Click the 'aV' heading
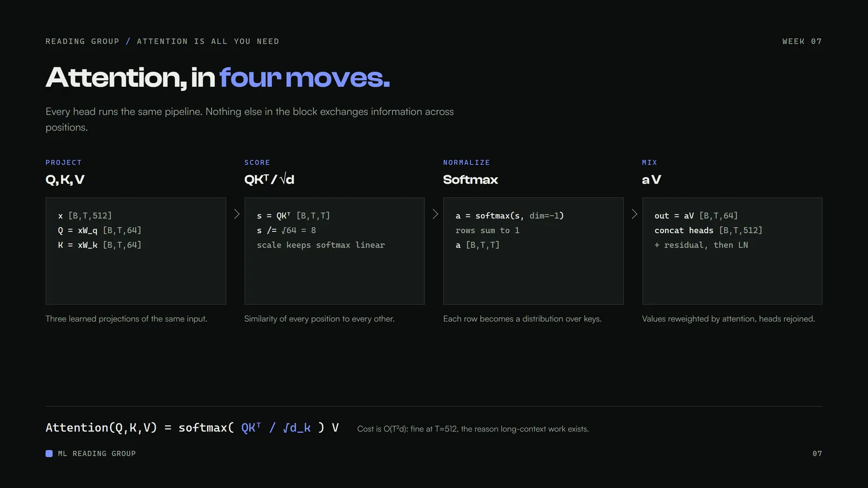Screen dimensions: 868x488 652,179
